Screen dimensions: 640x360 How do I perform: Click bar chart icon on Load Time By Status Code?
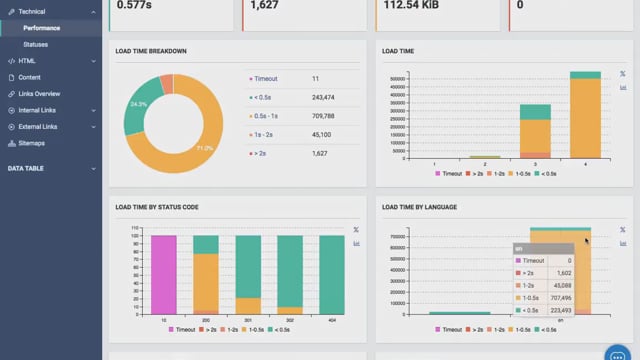coord(356,243)
